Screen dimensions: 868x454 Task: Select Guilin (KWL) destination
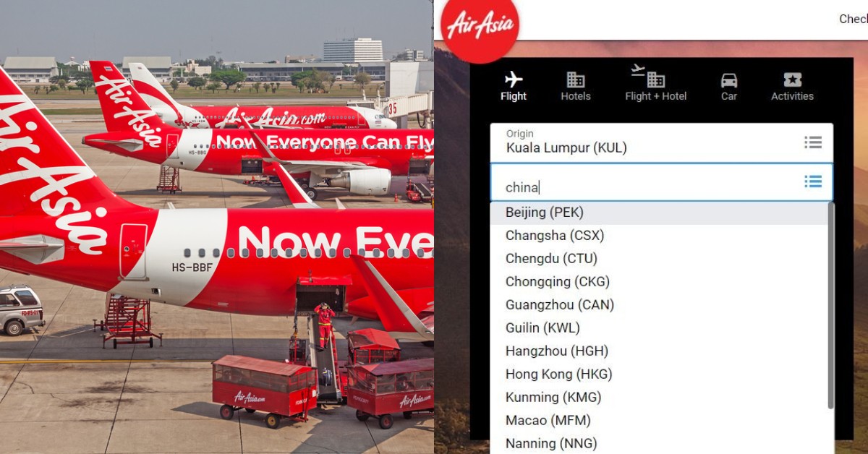point(658,328)
